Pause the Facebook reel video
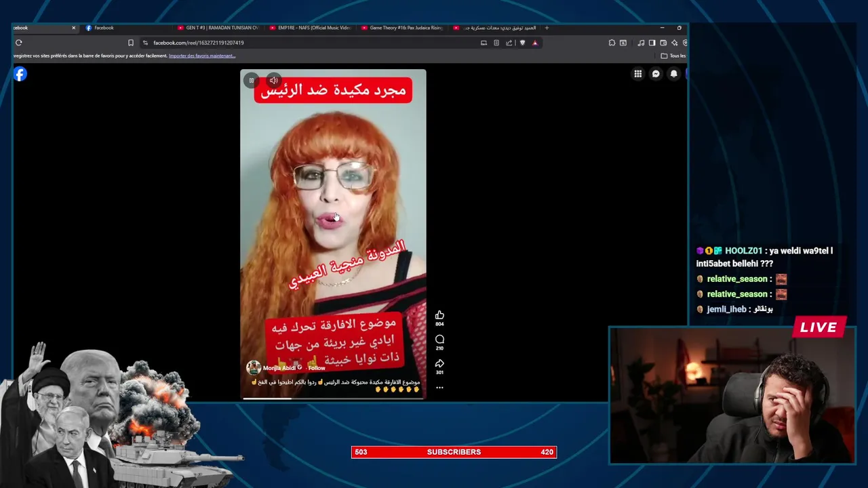 251,80
